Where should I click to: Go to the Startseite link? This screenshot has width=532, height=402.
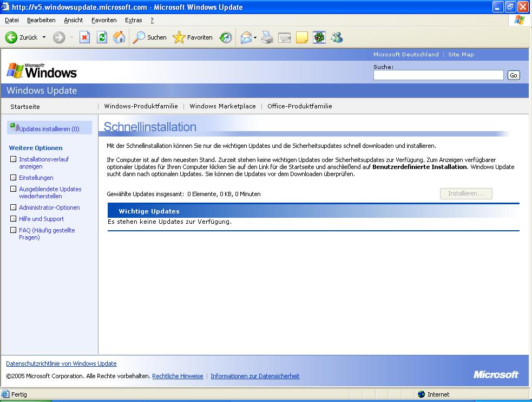tap(25, 107)
